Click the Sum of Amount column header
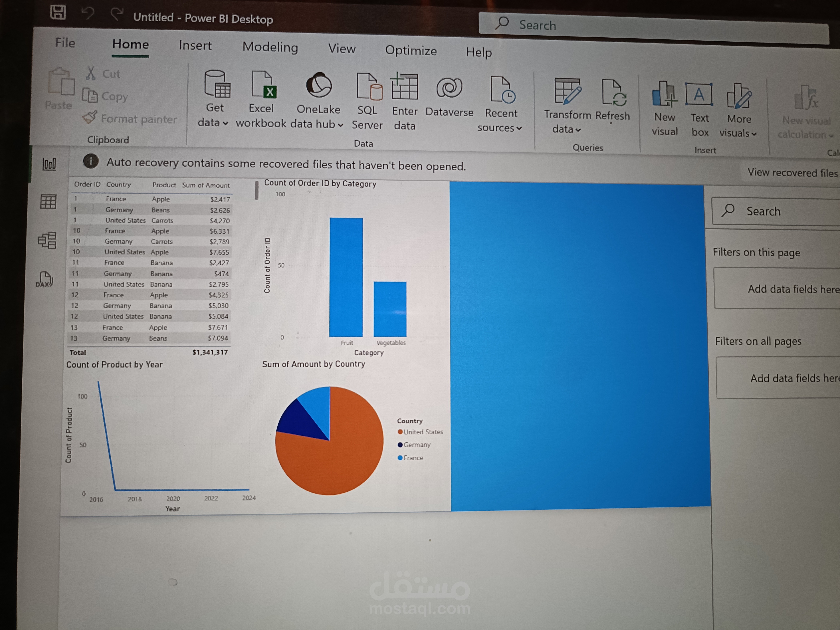 pyautogui.click(x=206, y=185)
